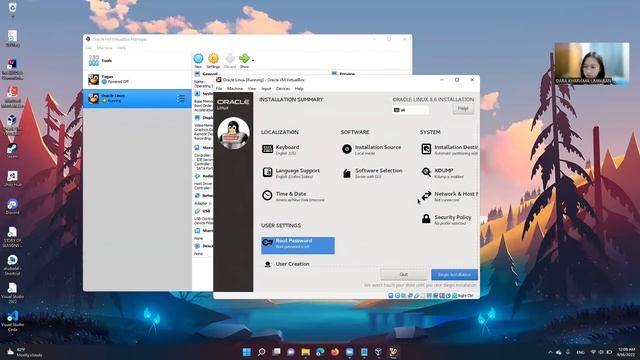
Task: Open Security Policy settings
Action: (446, 220)
